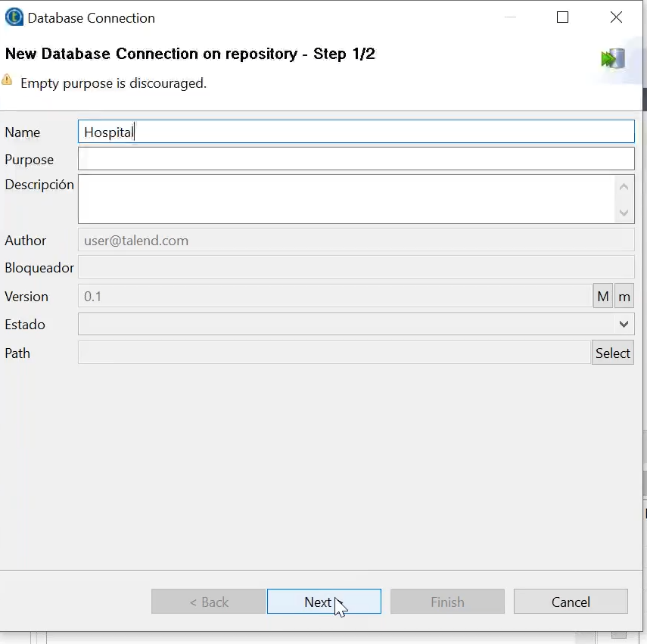Maximize the Database Connection window
Viewport: 647px width, 644px height.
562,17
